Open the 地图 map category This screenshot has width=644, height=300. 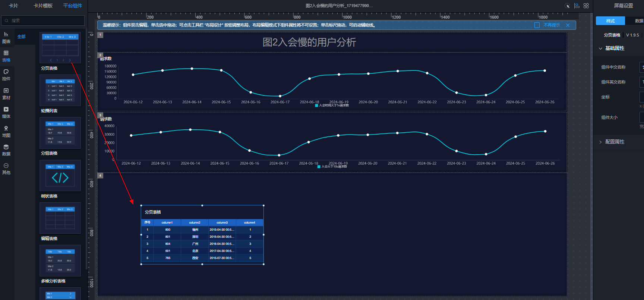pyautogui.click(x=6, y=132)
